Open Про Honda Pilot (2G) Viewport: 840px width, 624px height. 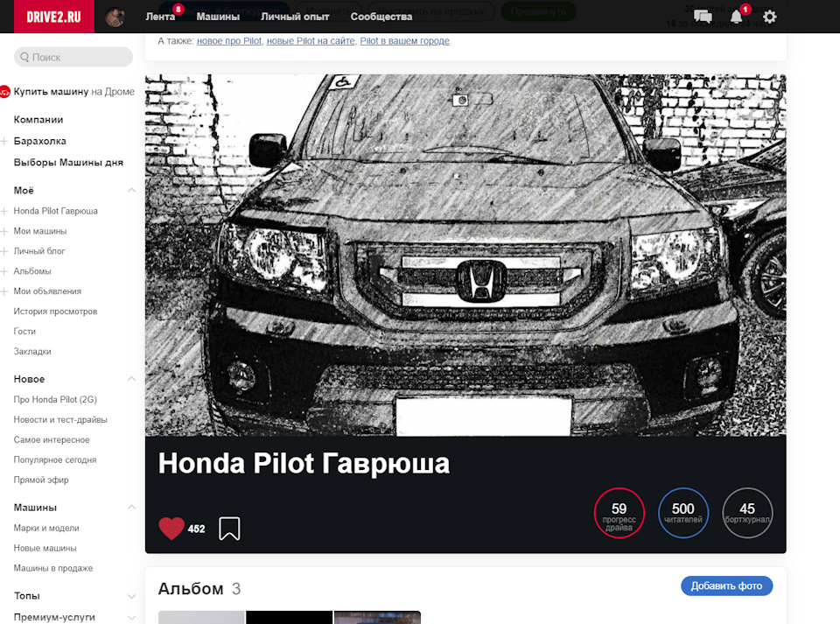[55, 400]
